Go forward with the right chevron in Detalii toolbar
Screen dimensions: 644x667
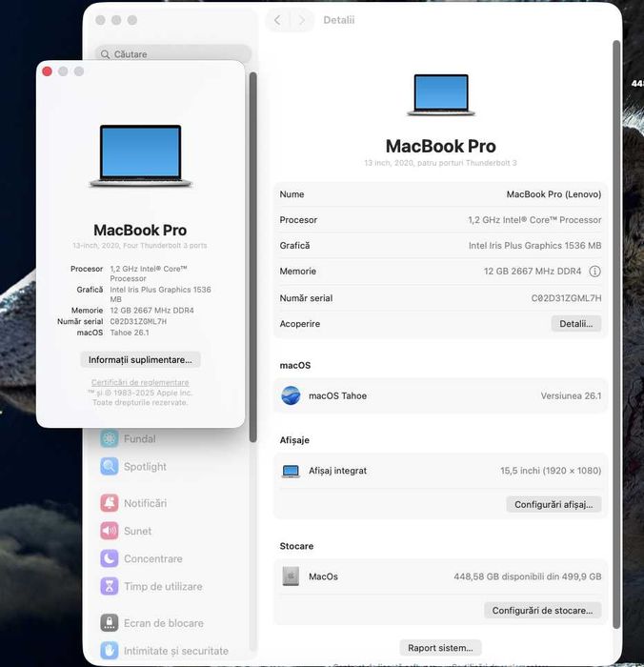tap(302, 20)
